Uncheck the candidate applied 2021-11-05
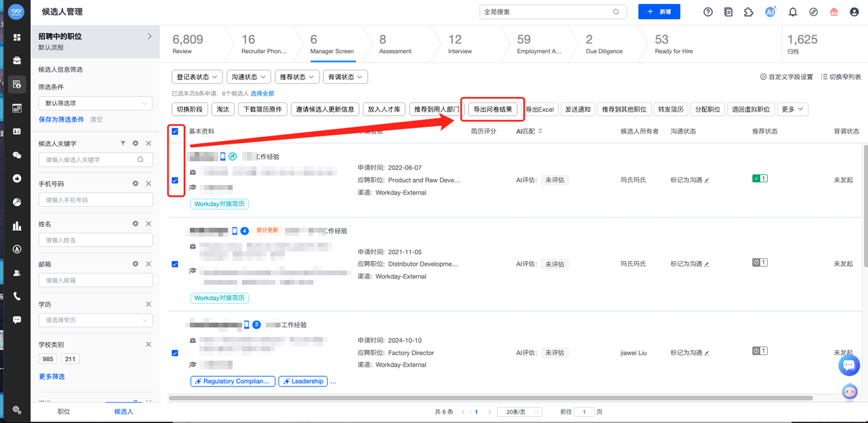 pyautogui.click(x=175, y=264)
